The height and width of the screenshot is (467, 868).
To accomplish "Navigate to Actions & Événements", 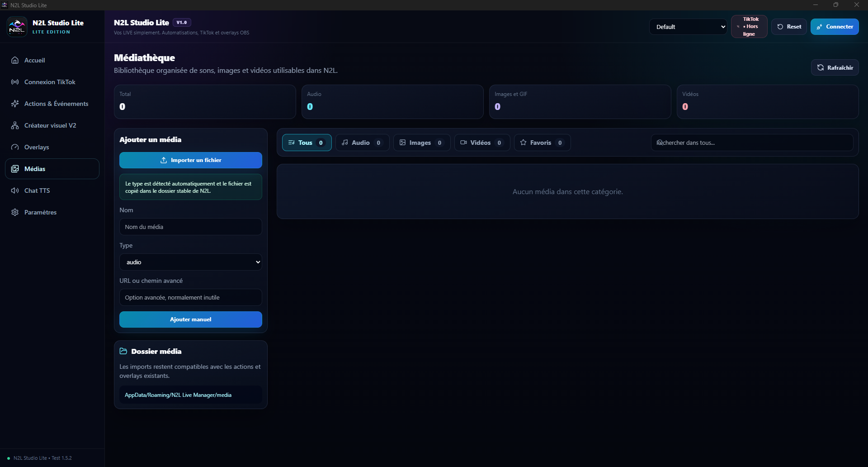I will click(x=52, y=104).
